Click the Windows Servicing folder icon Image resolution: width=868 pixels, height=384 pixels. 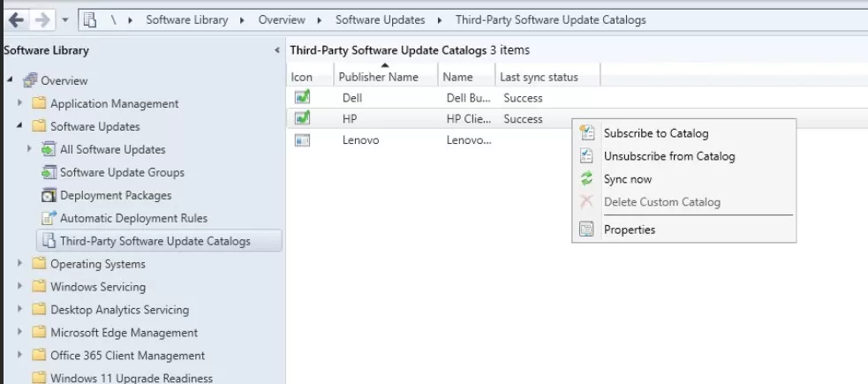39,287
